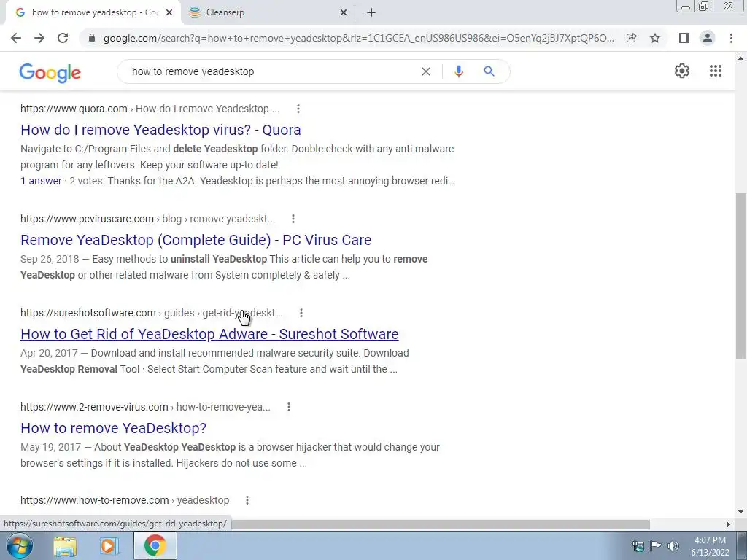
Task: Click the horizontal scrollbar thumb
Action: pos(440,524)
